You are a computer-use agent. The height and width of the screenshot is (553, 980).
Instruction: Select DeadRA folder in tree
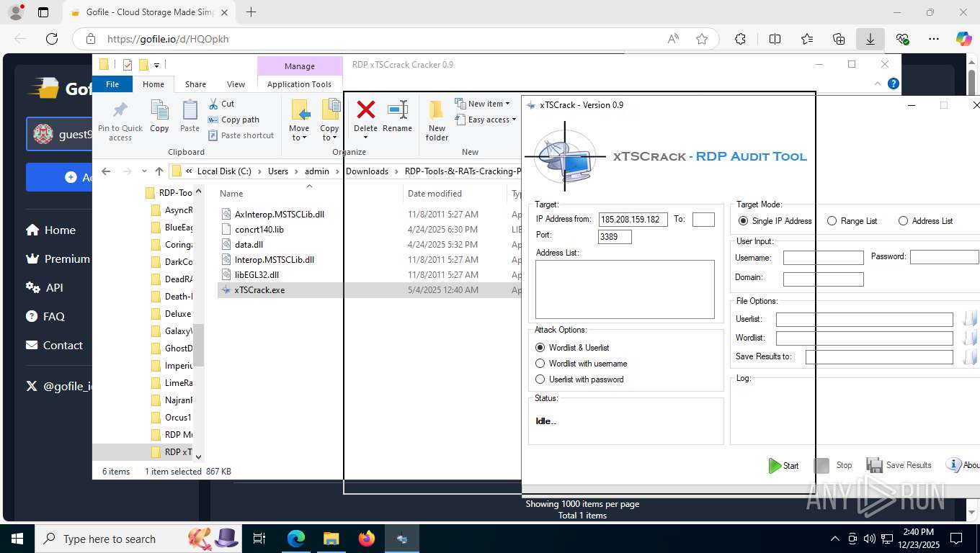pyautogui.click(x=172, y=279)
